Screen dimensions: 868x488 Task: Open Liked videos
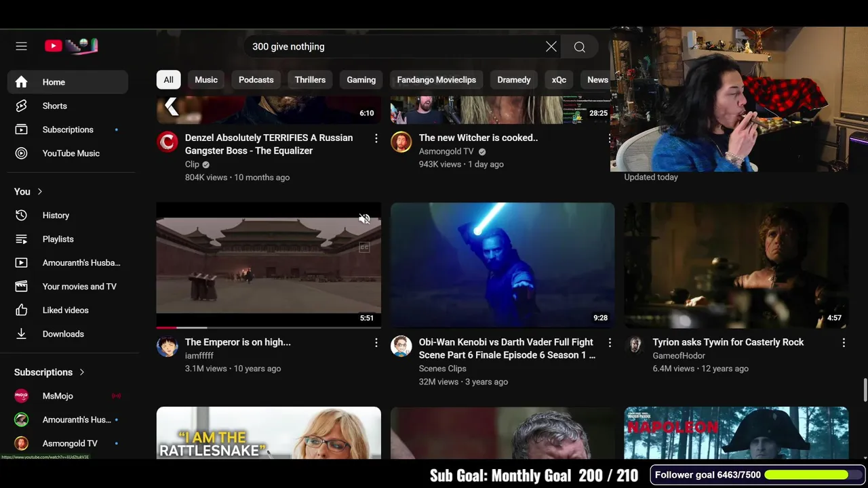click(68, 310)
